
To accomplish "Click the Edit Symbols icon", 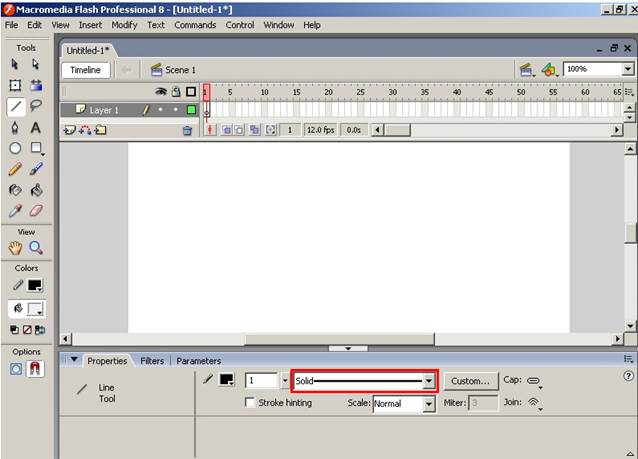I will pyautogui.click(x=550, y=70).
